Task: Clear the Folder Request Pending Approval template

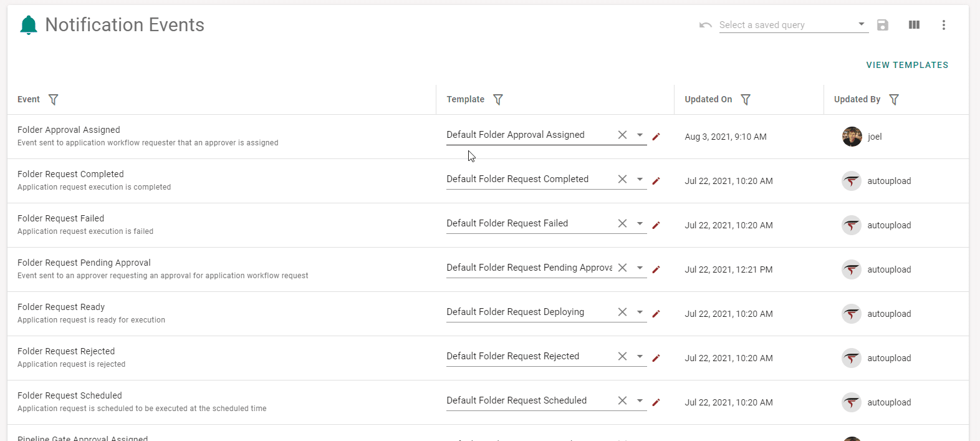Action: (622, 268)
